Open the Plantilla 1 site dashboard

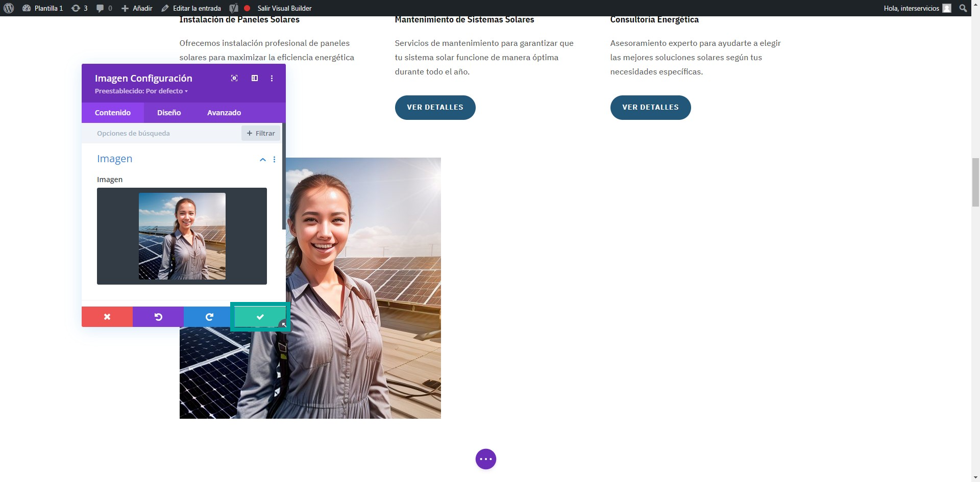tap(43, 8)
